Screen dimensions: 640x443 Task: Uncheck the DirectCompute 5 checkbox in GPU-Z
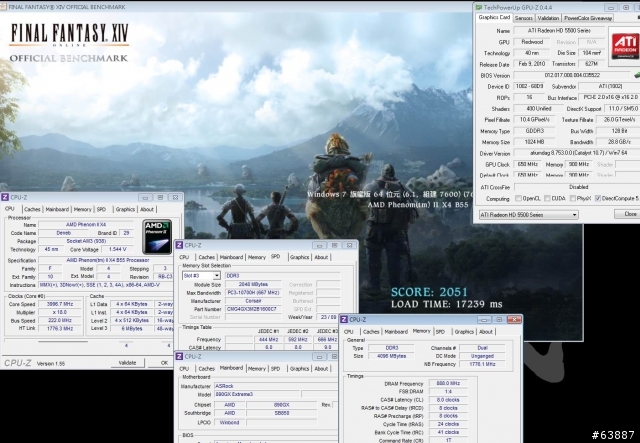(598, 198)
